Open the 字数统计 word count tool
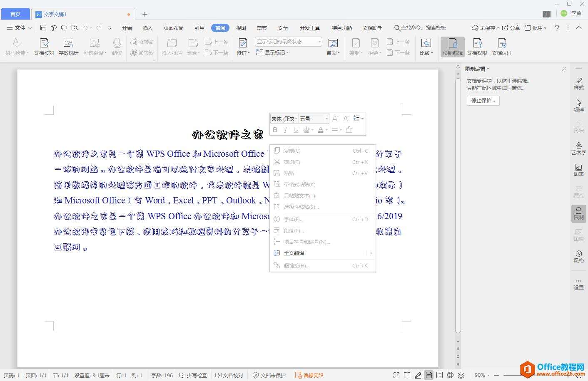Viewport: 588px width, 381px height. pos(68,47)
